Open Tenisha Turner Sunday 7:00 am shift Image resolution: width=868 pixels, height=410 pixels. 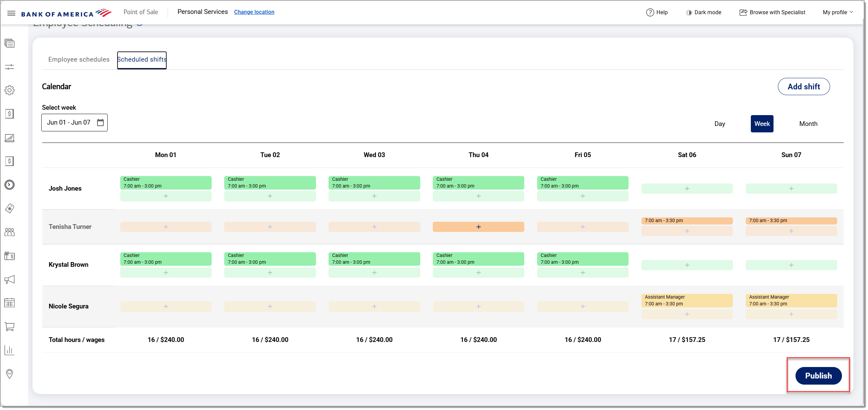click(791, 221)
